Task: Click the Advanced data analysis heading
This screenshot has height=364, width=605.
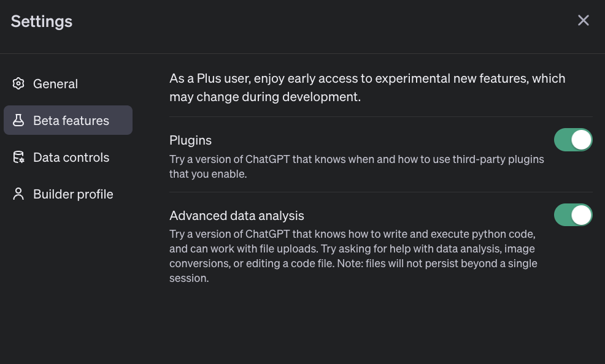Action: point(237,216)
